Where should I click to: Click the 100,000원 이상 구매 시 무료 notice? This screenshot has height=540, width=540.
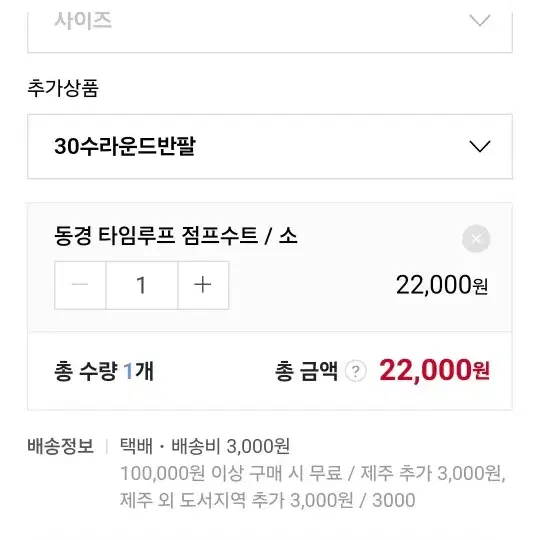(x=231, y=473)
